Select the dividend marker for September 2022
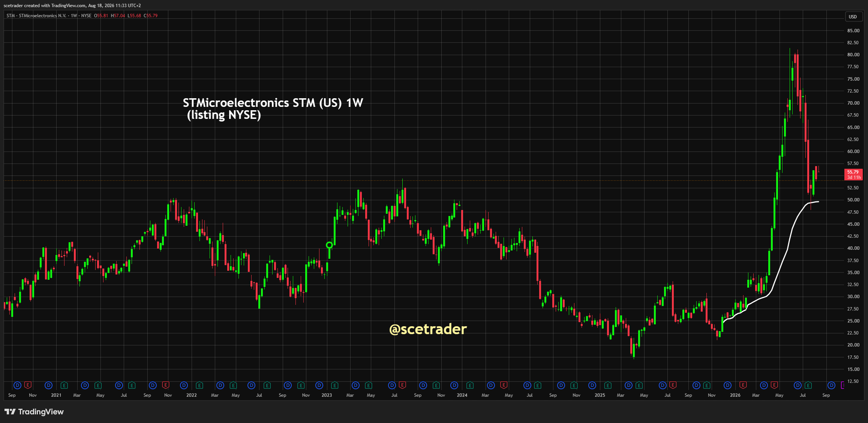Viewport: 868px width, 423px height. pos(288,385)
